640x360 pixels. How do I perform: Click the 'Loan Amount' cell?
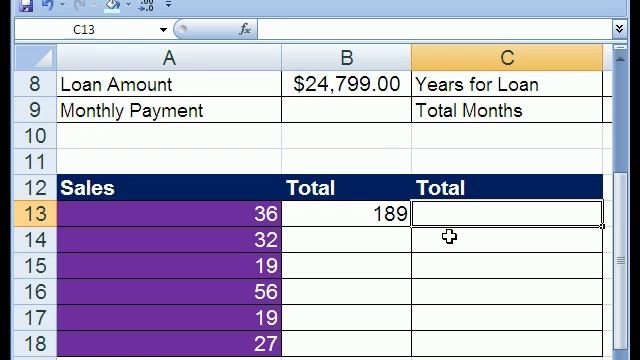(169, 84)
